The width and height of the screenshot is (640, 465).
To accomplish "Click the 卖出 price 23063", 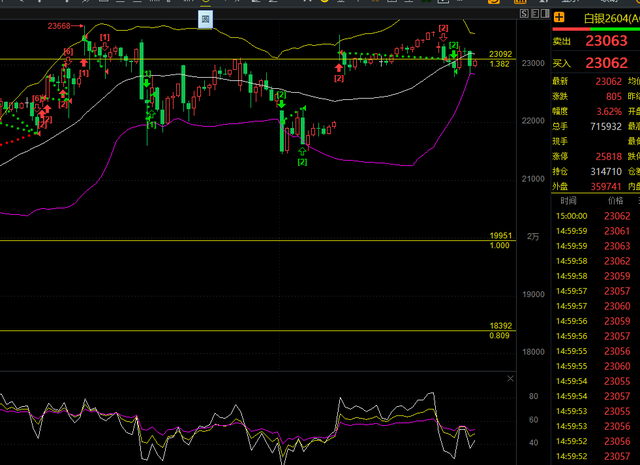I will tap(606, 41).
